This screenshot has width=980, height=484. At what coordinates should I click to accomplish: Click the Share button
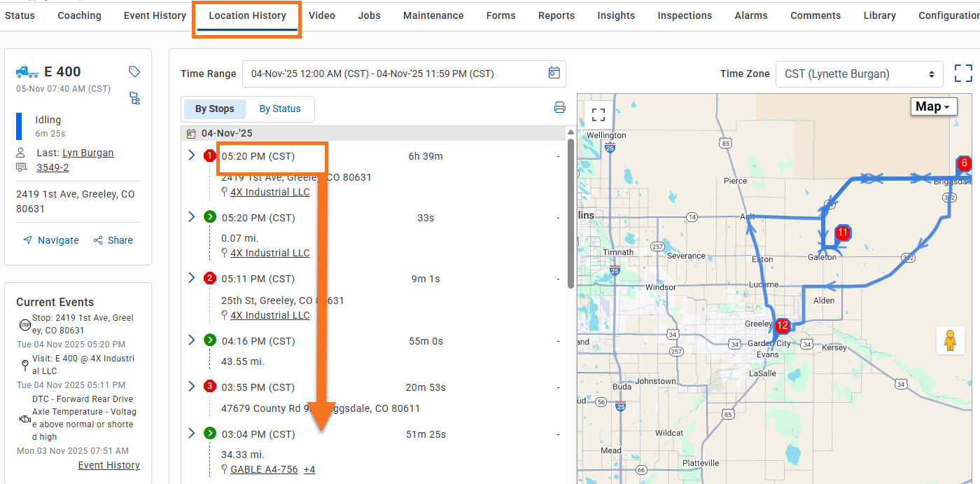point(113,240)
